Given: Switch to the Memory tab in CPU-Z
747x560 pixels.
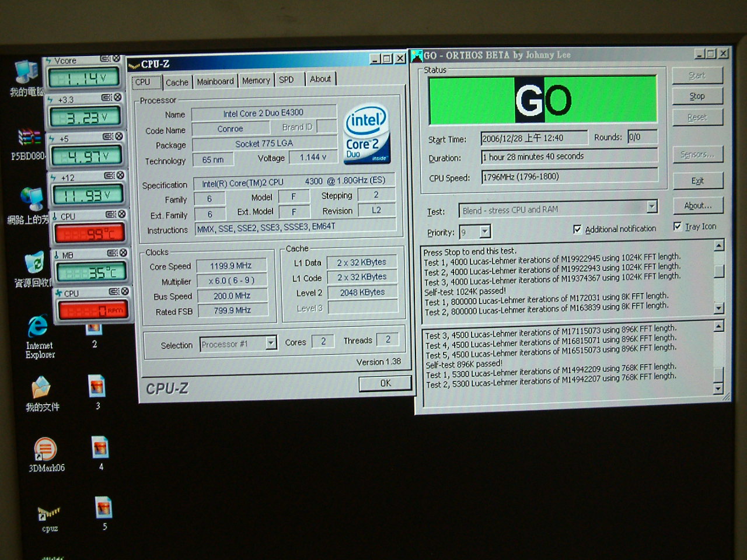Looking at the screenshot, I should point(256,80).
